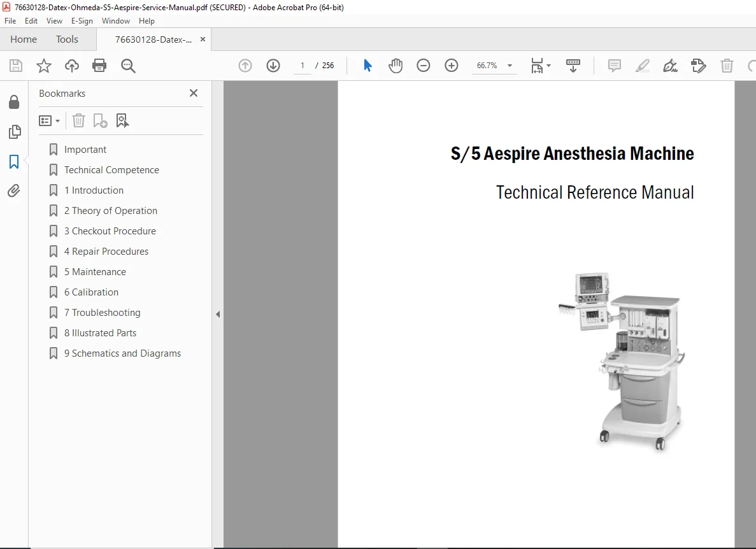Open the attachments paperclip panel icon
Screen dimensions: 756x549
click(x=14, y=191)
